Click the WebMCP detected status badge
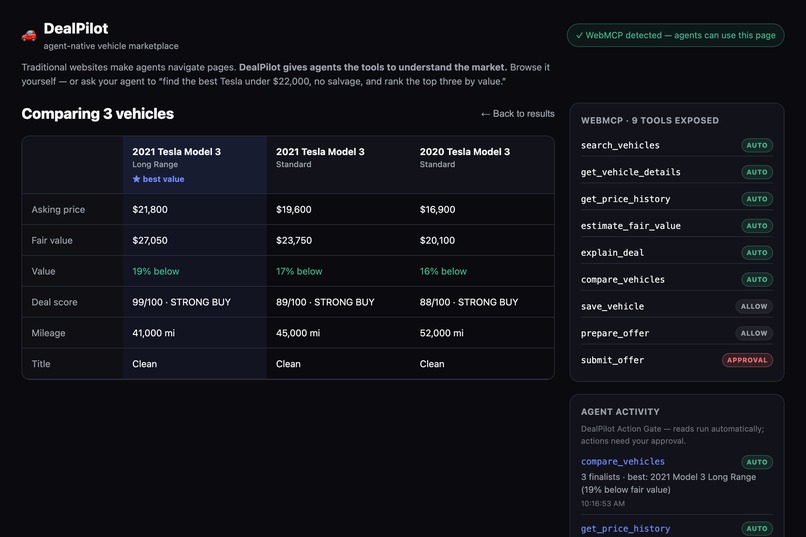The width and height of the screenshot is (806, 537). pyautogui.click(x=675, y=35)
